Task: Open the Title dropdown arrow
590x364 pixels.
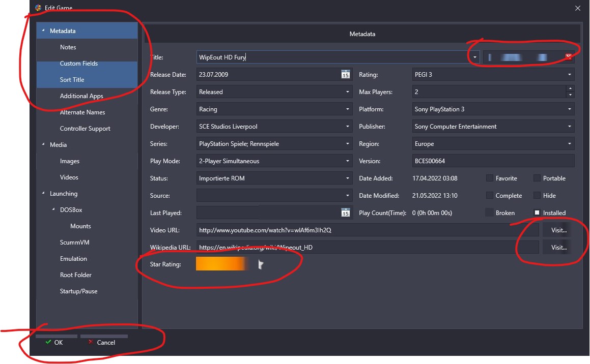Action: click(475, 57)
